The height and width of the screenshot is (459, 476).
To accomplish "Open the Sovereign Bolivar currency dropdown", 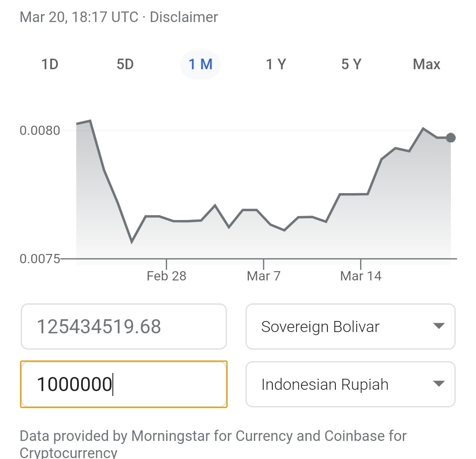I will (x=351, y=327).
